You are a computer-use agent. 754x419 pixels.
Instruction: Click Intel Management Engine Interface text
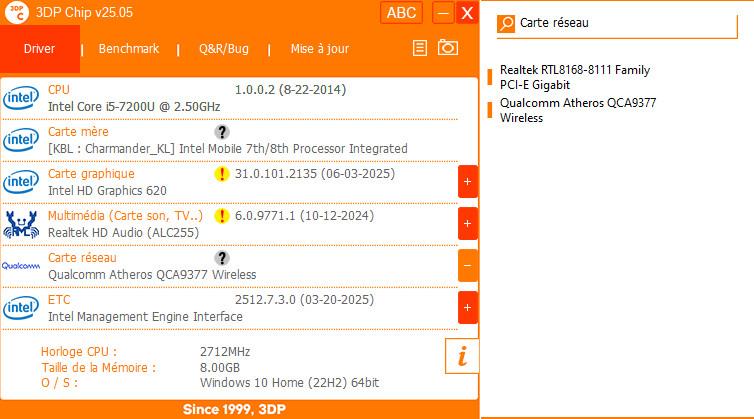click(145, 317)
